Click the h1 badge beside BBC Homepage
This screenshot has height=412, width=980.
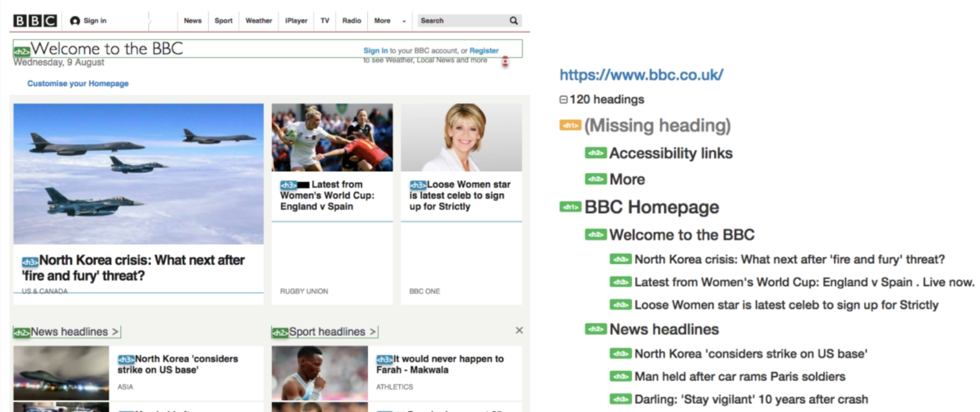coord(570,207)
